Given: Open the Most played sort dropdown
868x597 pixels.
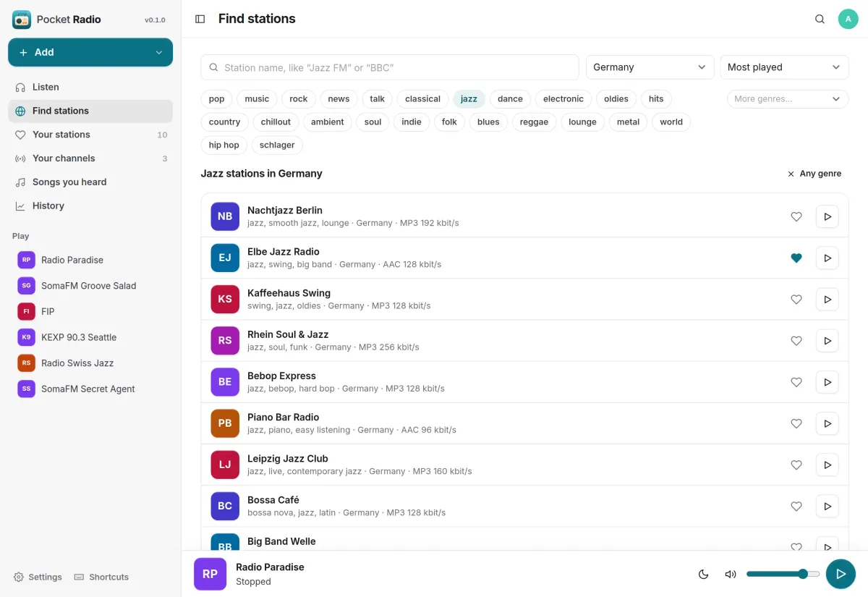Looking at the screenshot, I should tap(784, 67).
